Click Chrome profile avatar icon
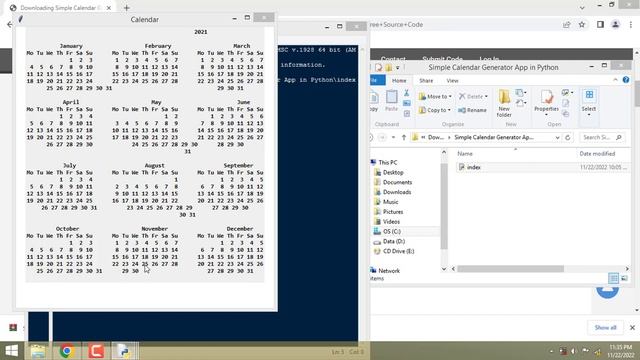 [615, 24]
